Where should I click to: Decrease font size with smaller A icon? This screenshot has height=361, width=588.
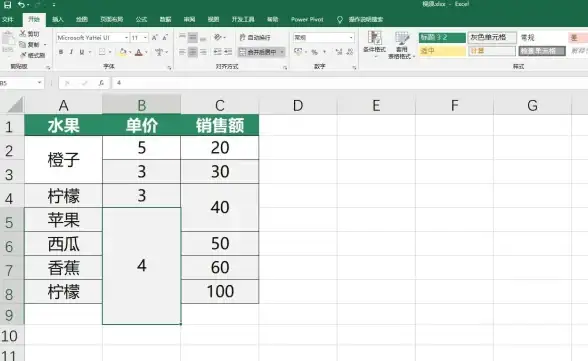(x=165, y=37)
